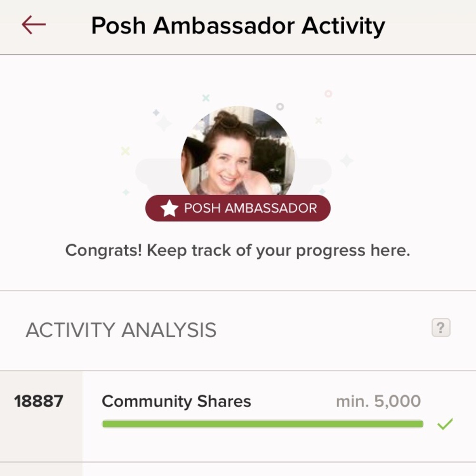Tap the min. 5,000 requirement text
This screenshot has height=476, width=476.
tap(379, 401)
